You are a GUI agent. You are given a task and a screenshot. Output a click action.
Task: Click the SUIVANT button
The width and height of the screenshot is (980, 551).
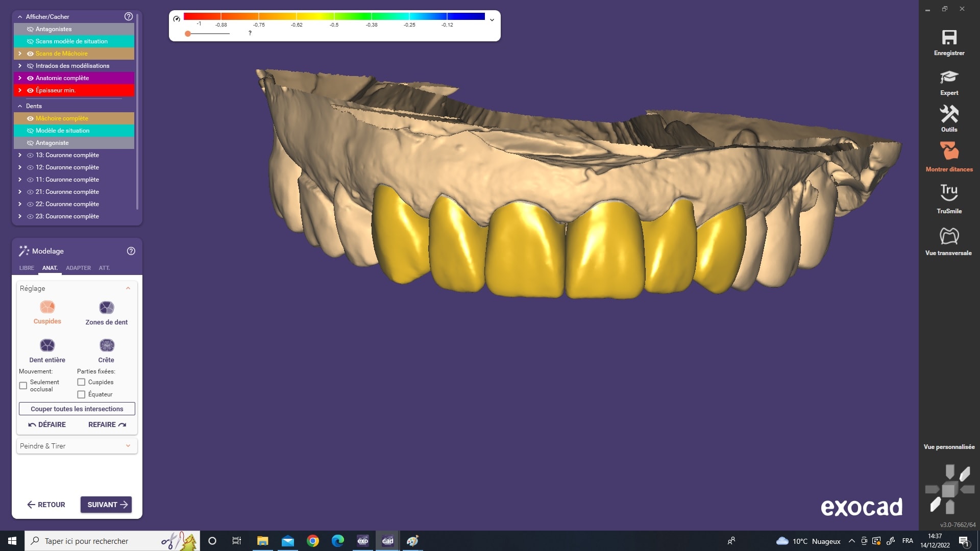(x=106, y=505)
